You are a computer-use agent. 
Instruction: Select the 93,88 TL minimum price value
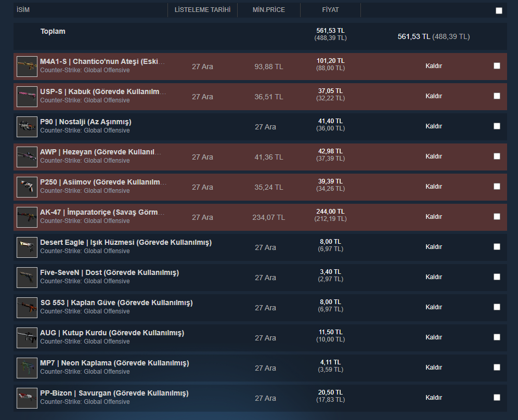coord(268,67)
